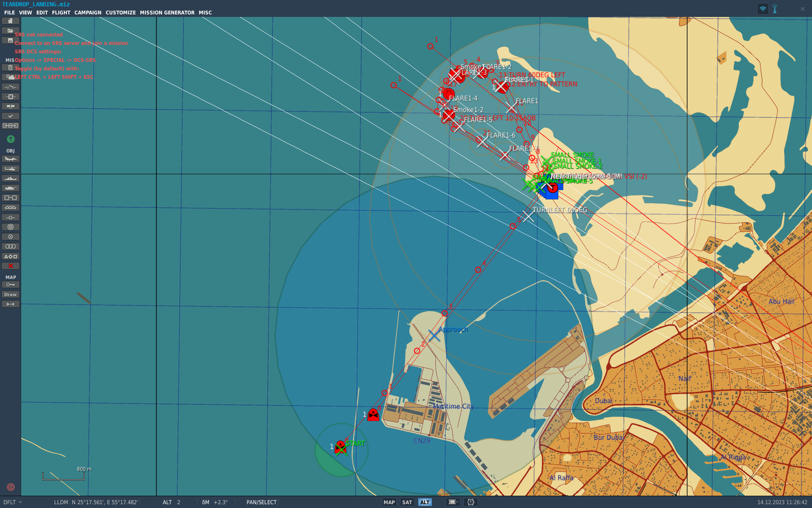Screen dimensions: 812x508
Task: Click the green fly mission arrow
Action: coord(11,139)
